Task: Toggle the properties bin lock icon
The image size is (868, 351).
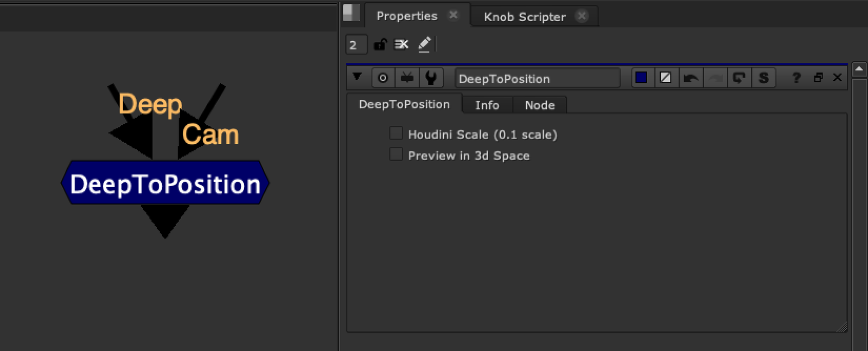Action: (380, 44)
